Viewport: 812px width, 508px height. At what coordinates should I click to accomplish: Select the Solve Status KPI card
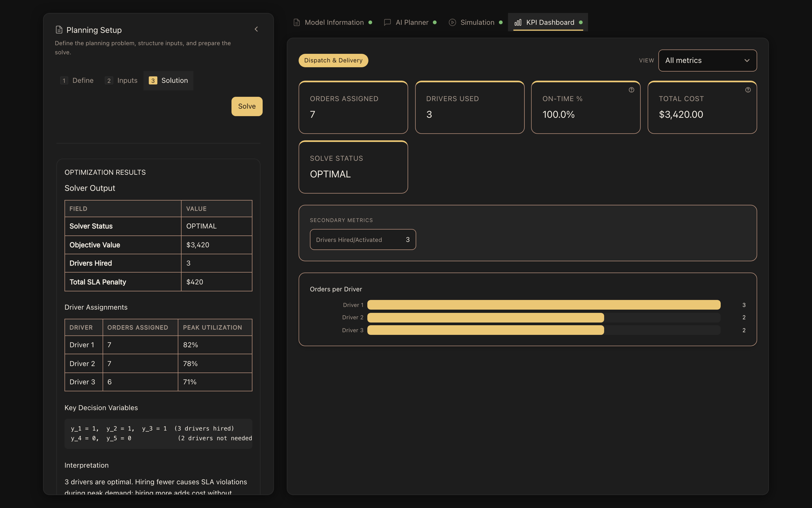[x=353, y=167]
